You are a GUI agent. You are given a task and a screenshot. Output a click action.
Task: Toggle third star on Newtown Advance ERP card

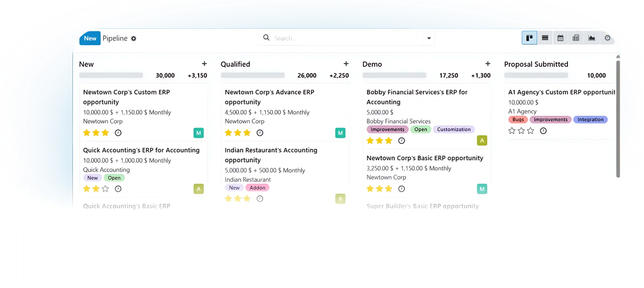247,133
